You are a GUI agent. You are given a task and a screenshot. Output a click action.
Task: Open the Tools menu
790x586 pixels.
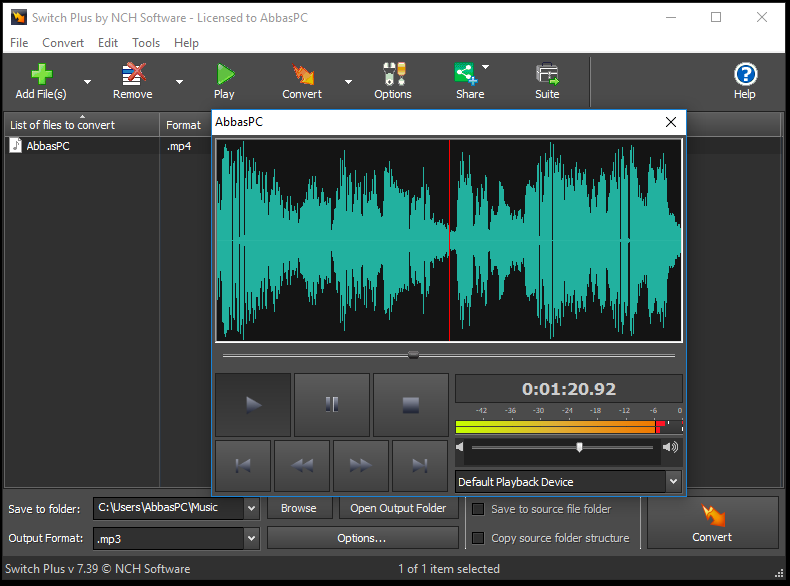pyautogui.click(x=146, y=43)
